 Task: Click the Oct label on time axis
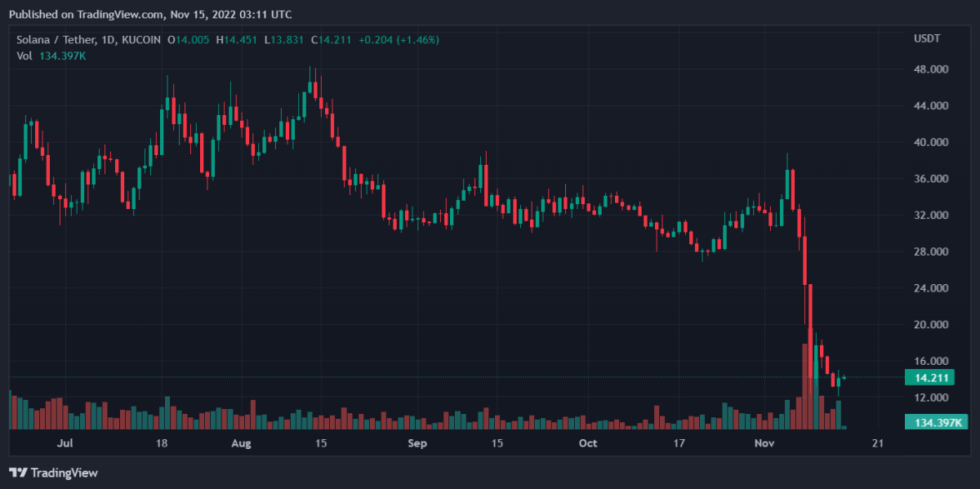[587, 443]
